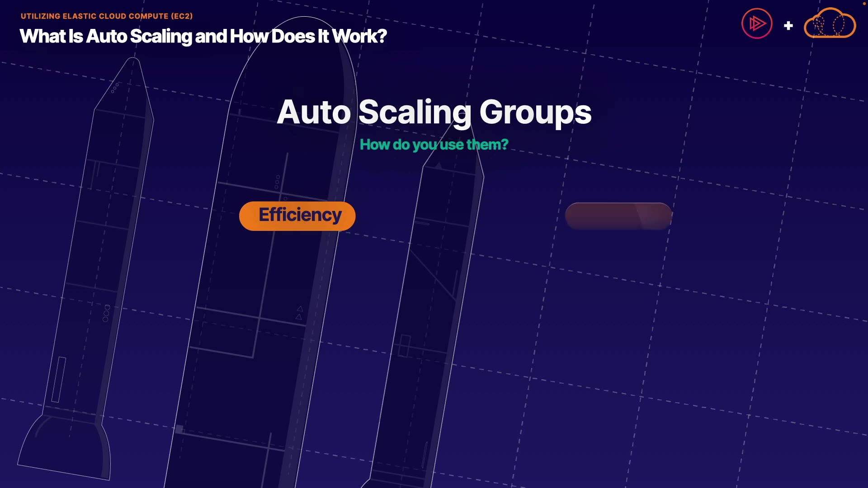Click the Auto Scaling Groups heading
Image resolution: width=868 pixels, height=488 pixels.
click(434, 112)
